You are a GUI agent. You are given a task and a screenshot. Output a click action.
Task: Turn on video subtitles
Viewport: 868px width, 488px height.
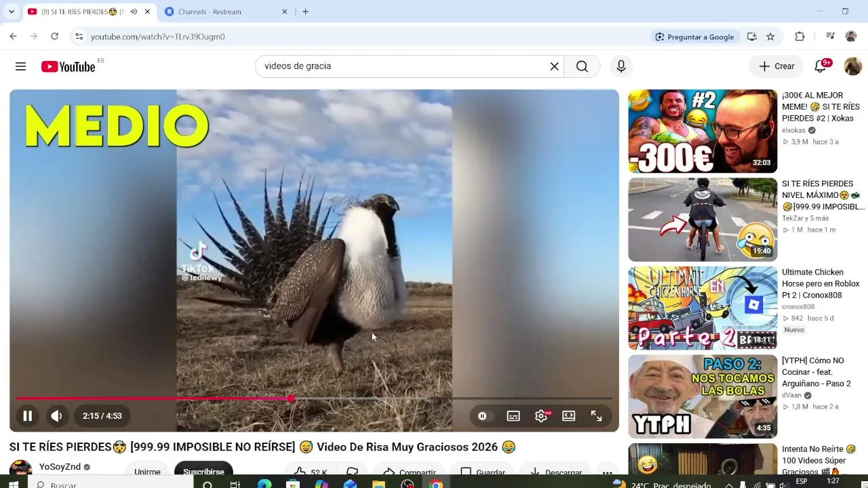(513, 416)
